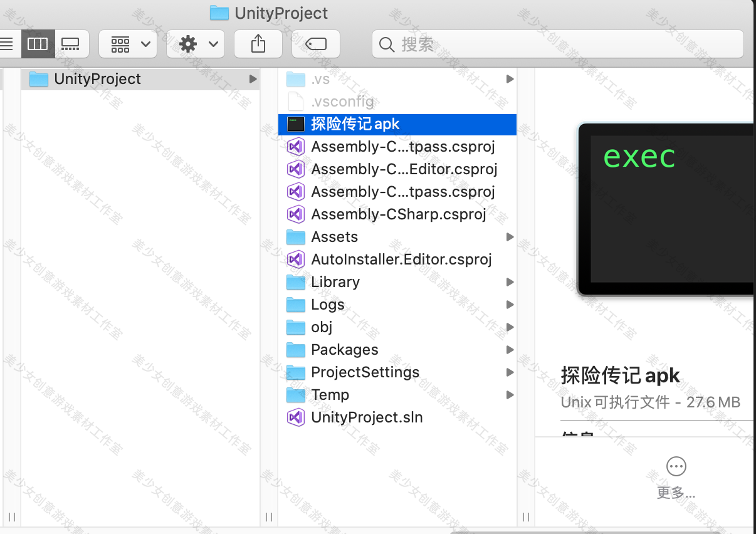
Task: Select the Temp folder
Action: coord(397,395)
